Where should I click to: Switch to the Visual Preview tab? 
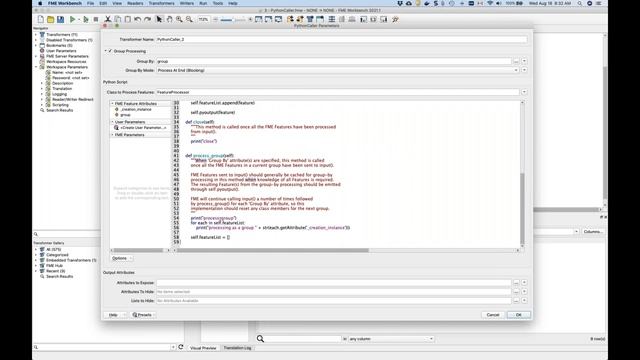pos(203,348)
